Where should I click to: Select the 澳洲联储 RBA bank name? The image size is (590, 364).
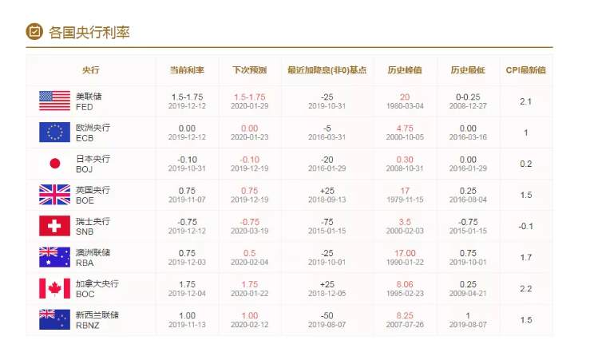(93, 257)
